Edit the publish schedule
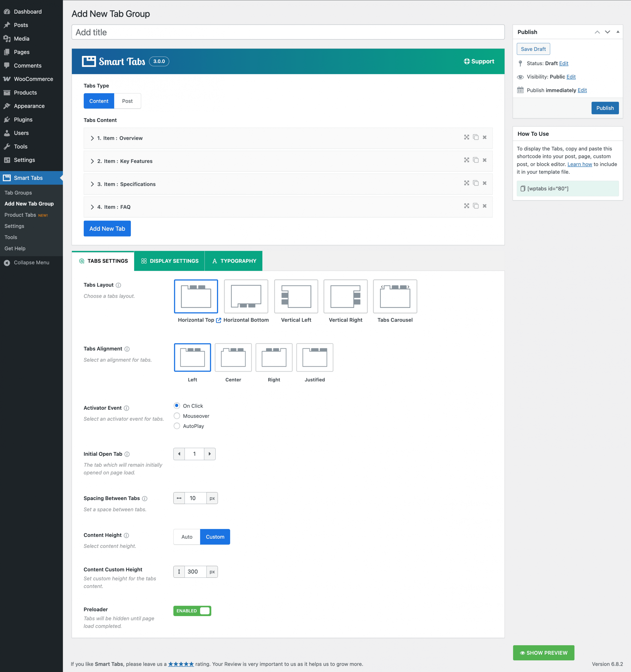The height and width of the screenshot is (672, 631). click(x=582, y=90)
